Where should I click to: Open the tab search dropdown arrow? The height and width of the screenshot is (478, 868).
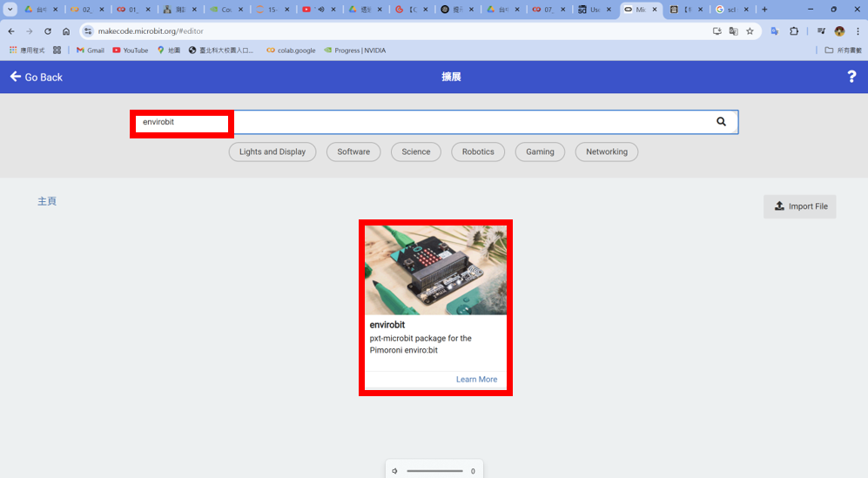tap(10, 10)
